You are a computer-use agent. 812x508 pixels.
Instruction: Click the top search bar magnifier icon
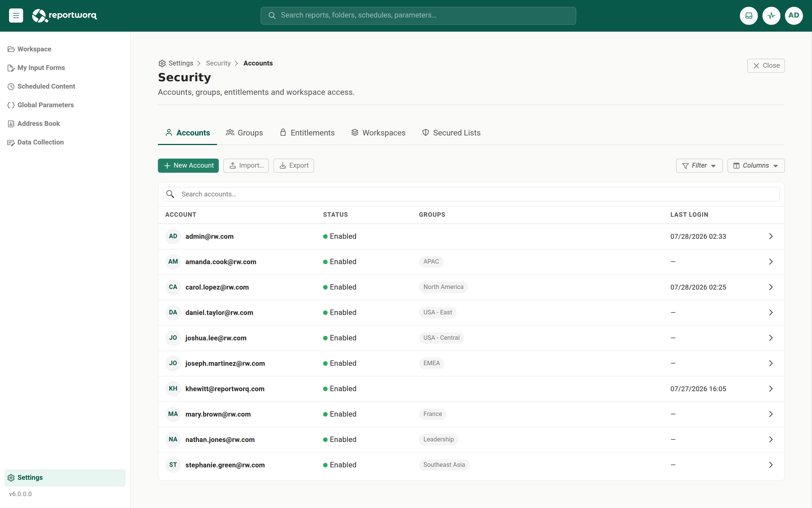(272, 16)
